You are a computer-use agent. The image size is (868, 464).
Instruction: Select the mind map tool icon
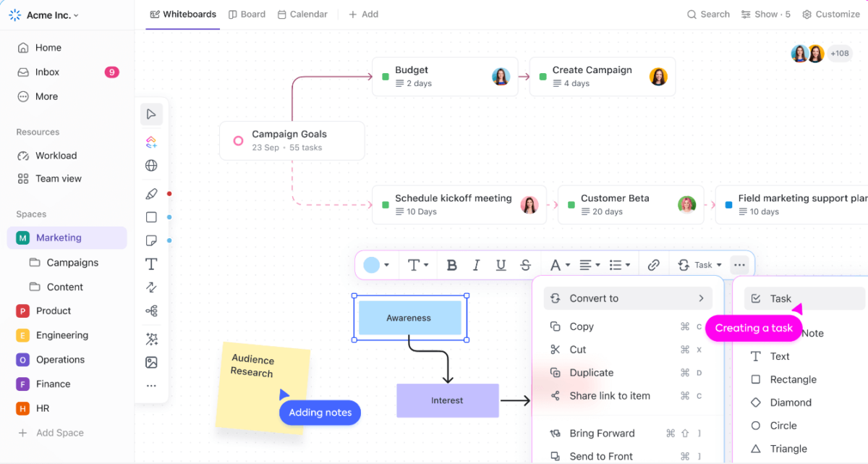(x=151, y=311)
